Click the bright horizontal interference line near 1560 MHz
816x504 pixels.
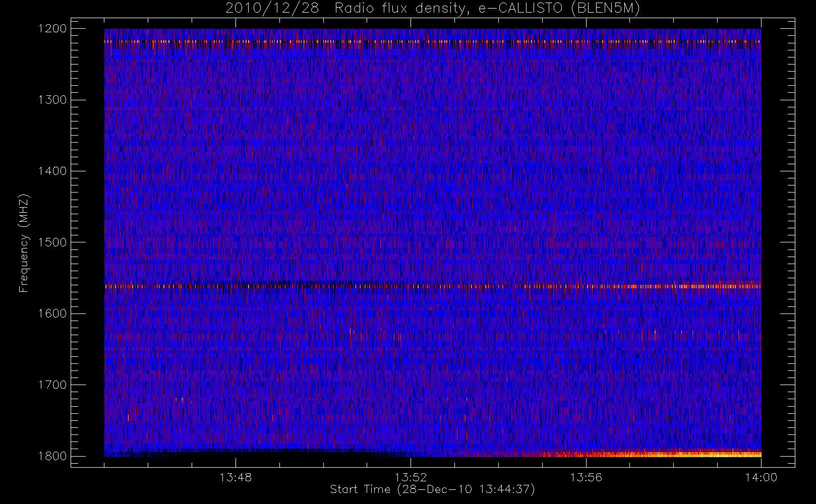433,286
